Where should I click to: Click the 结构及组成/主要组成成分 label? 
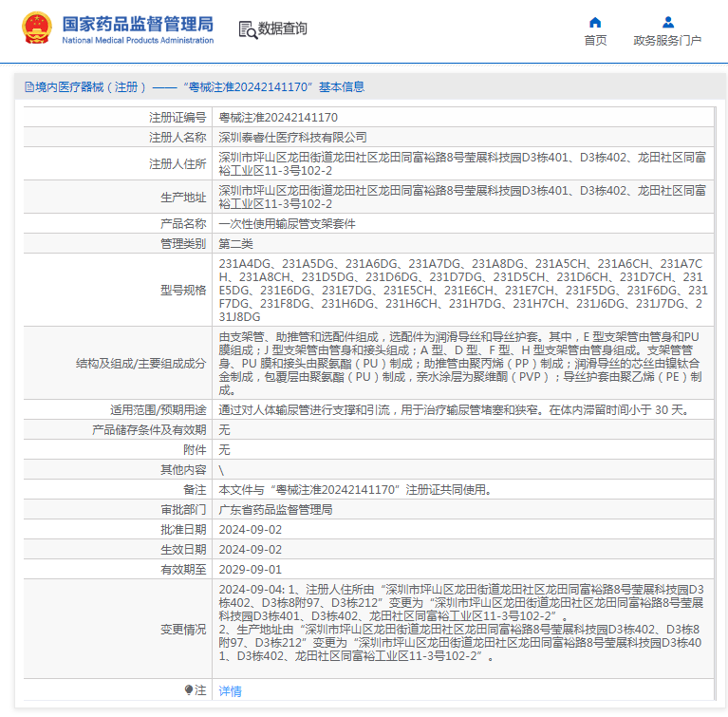click(x=140, y=364)
